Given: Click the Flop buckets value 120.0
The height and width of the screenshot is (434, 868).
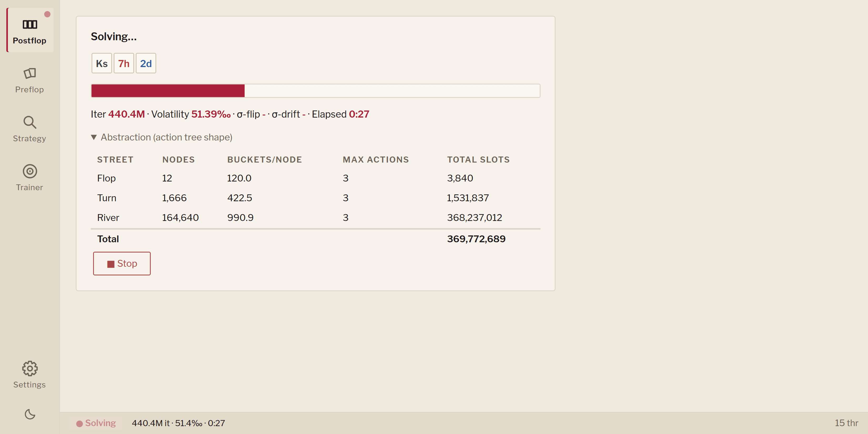Looking at the screenshot, I should 239,178.
